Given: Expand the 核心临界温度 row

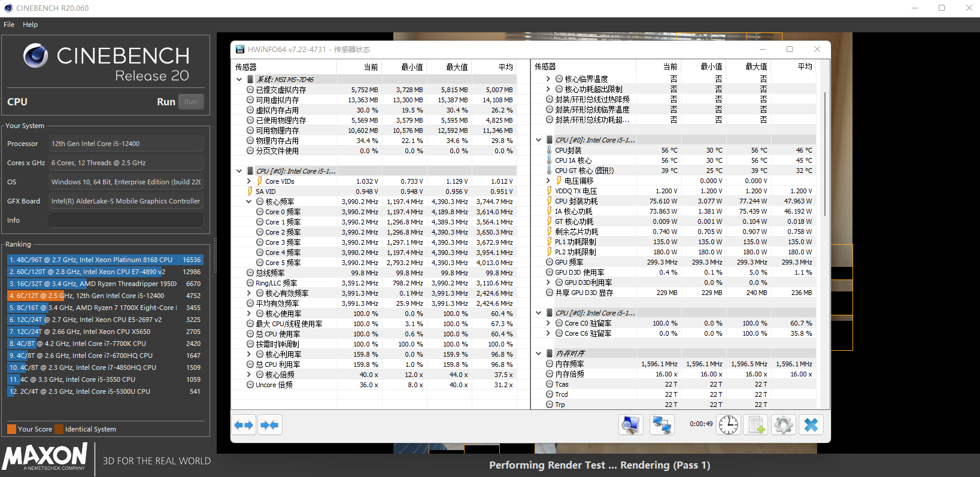Looking at the screenshot, I should (548, 78).
